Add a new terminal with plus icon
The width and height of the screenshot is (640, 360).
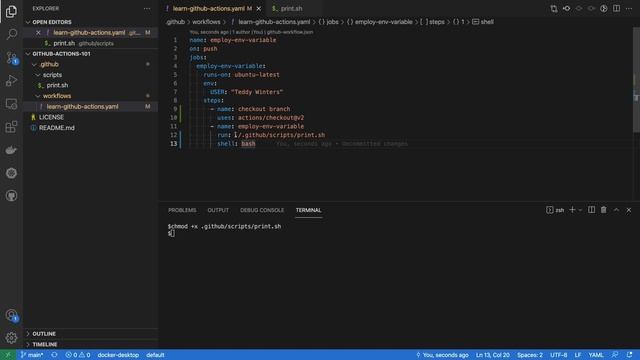[x=572, y=210]
